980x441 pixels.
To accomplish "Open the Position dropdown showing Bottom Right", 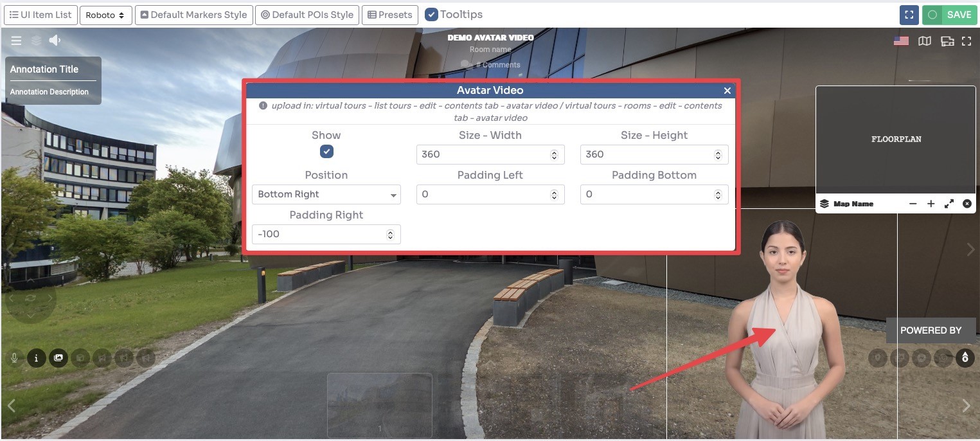I will [x=326, y=194].
